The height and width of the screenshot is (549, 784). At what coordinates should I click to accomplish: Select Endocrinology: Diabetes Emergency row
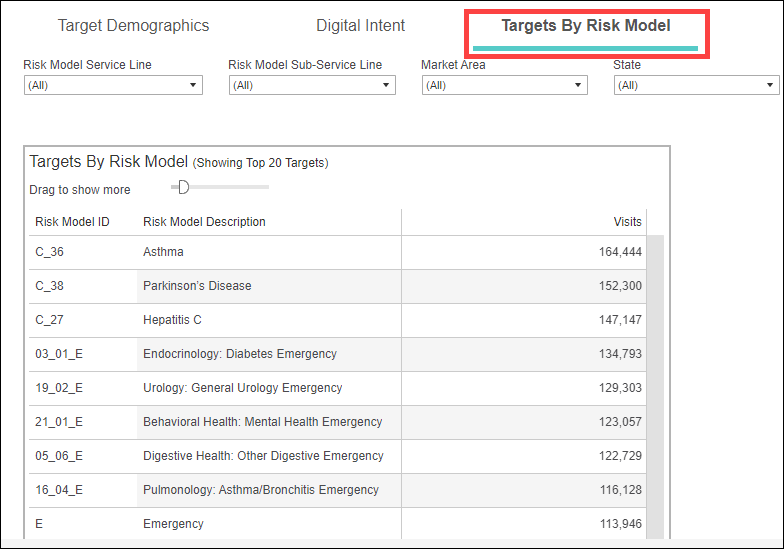pyautogui.click(x=239, y=354)
